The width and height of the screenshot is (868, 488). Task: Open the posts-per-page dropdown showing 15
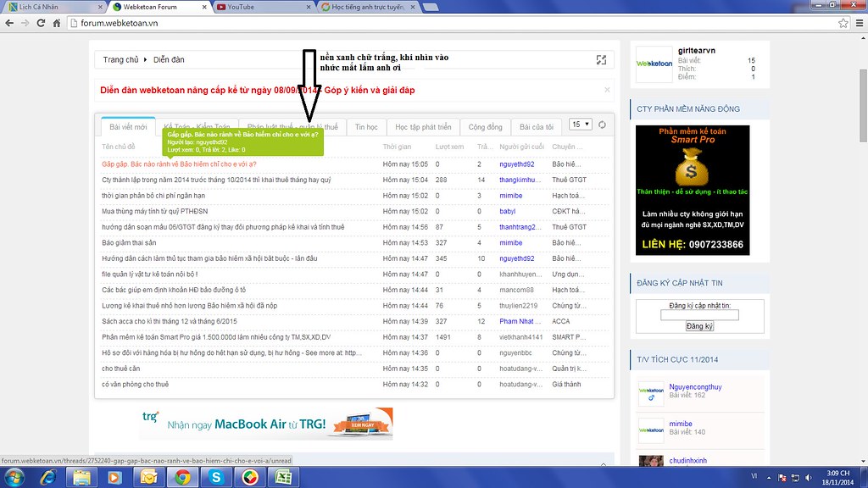[x=580, y=125]
